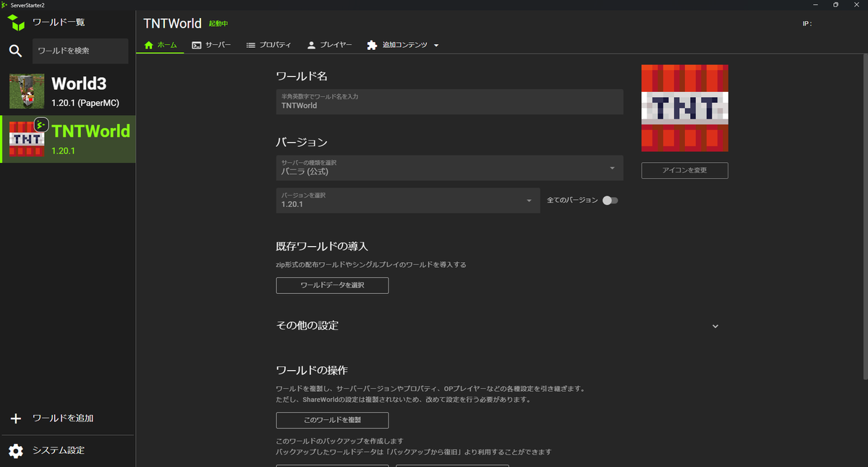This screenshot has height=467, width=868.
Task: Open the バージョンを選択 1.20.1 dropdown
Action: coord(408,201)
